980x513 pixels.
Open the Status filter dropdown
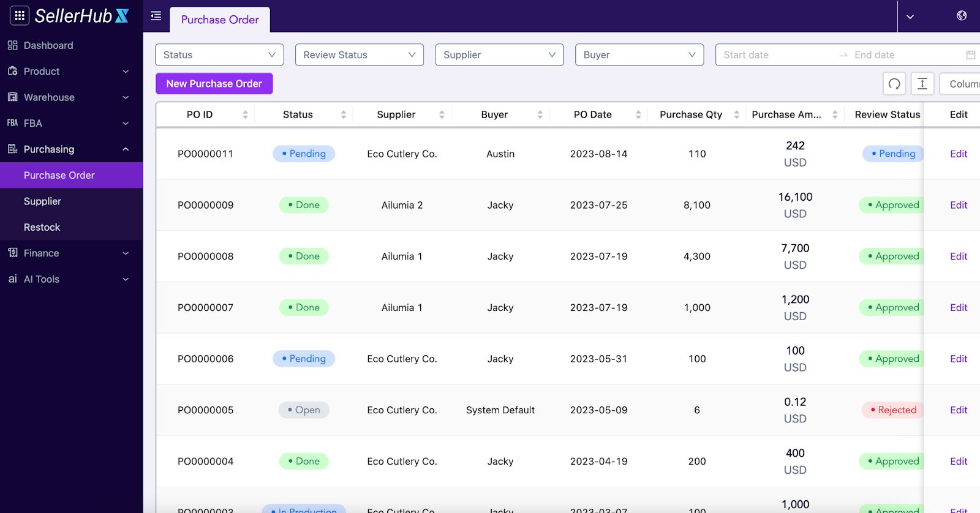219,55
